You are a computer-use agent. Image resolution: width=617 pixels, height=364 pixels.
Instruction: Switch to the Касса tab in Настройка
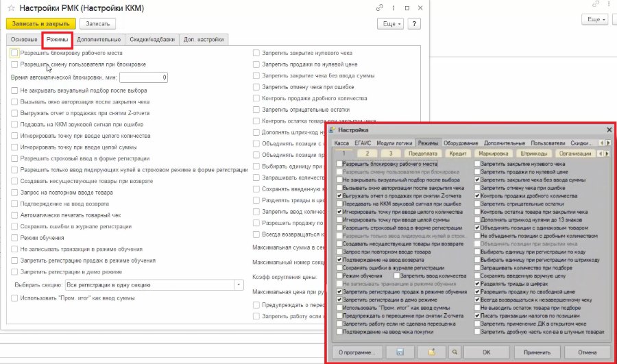tap(341, 143)
